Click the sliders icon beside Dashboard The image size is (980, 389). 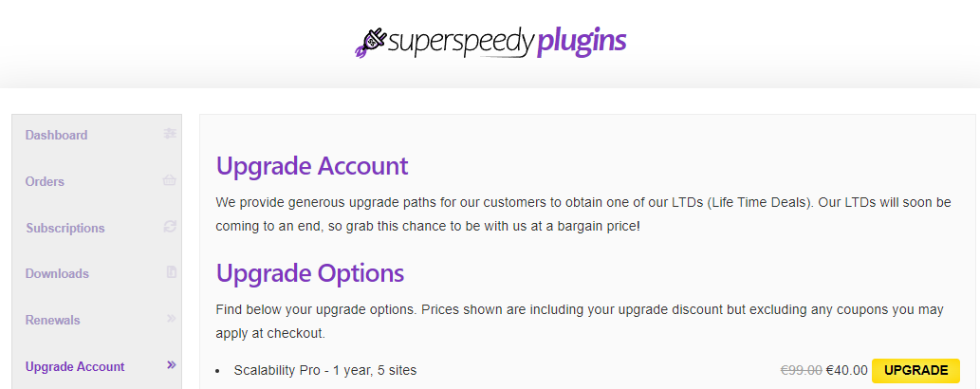click(x=170, y=133)
